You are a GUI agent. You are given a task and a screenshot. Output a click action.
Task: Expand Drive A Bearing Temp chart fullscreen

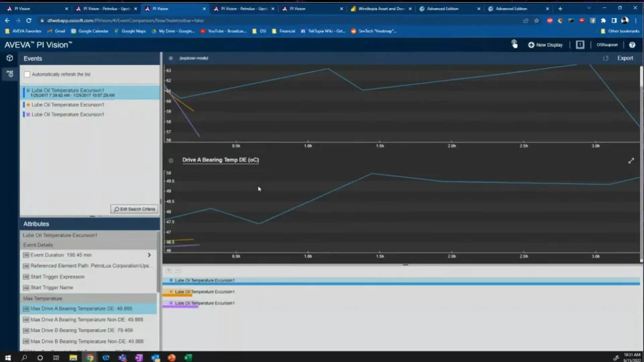(x=631, y=160)
